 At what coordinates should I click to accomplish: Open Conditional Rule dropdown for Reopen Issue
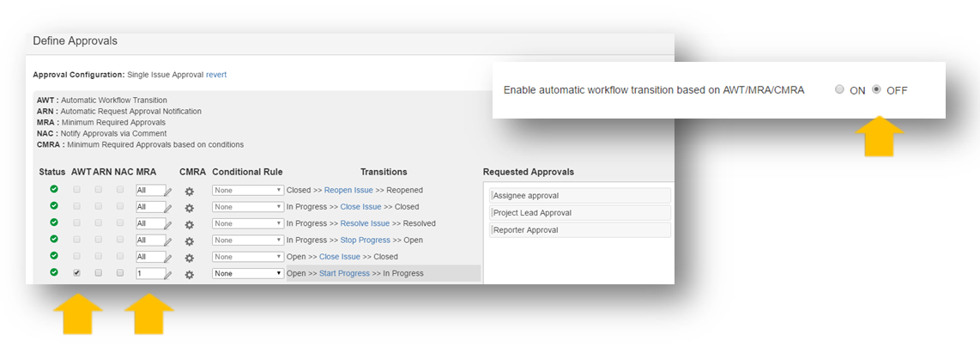point(248,190)
